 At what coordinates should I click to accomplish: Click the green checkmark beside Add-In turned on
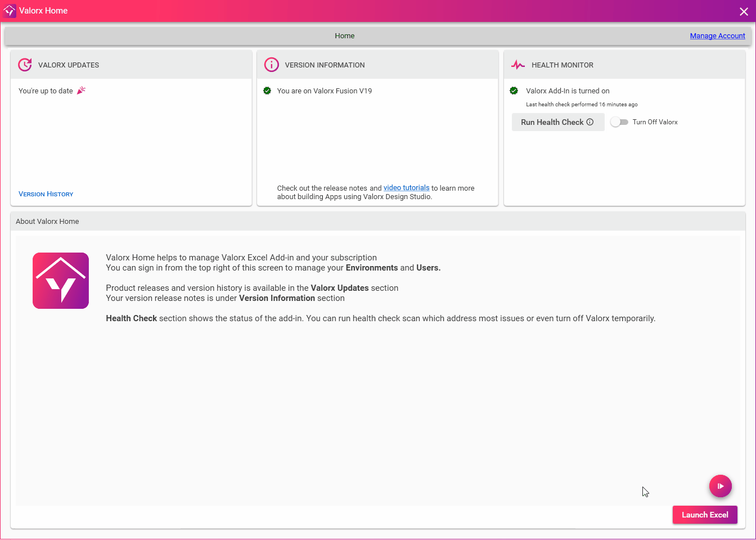[514, 91]
